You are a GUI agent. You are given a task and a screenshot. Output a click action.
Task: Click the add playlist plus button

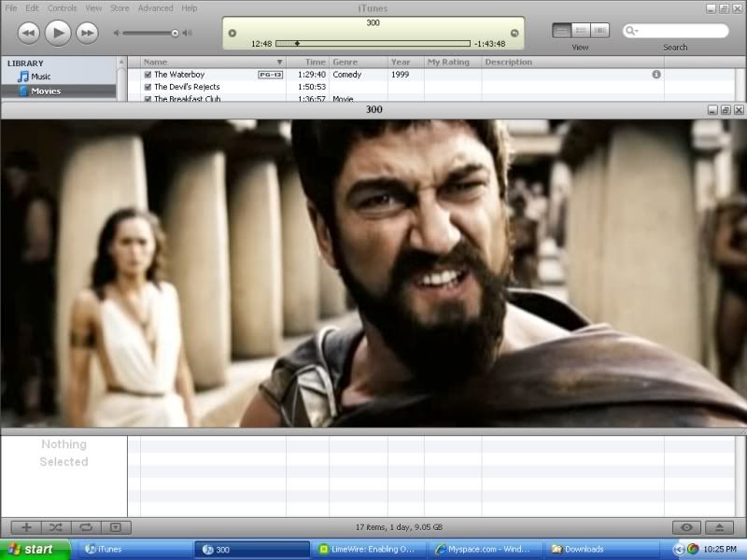pos(27,527)
